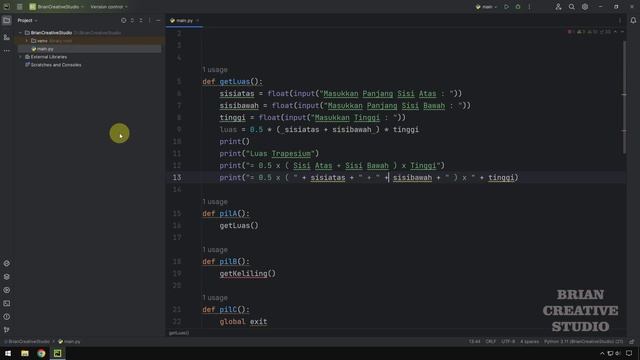Open the Notifications bell
The image size is (640, 360).
click(633, 20)
